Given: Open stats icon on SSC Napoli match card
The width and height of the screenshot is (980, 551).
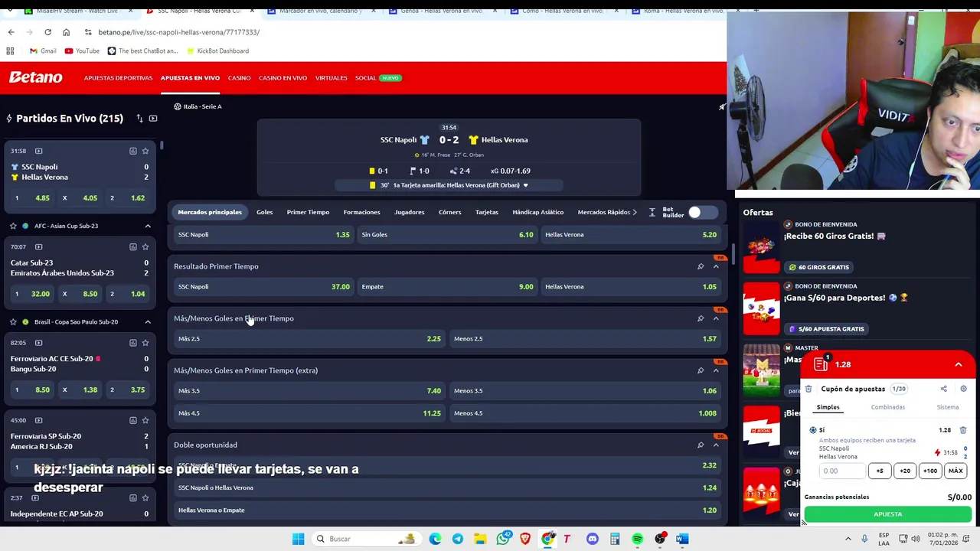Looking at the screenshot, I should (132, 151).
